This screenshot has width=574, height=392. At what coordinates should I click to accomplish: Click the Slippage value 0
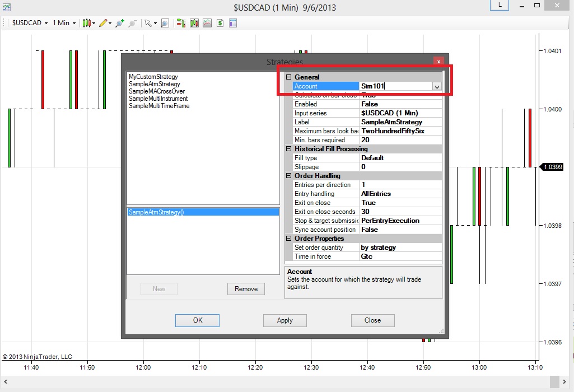401,167
